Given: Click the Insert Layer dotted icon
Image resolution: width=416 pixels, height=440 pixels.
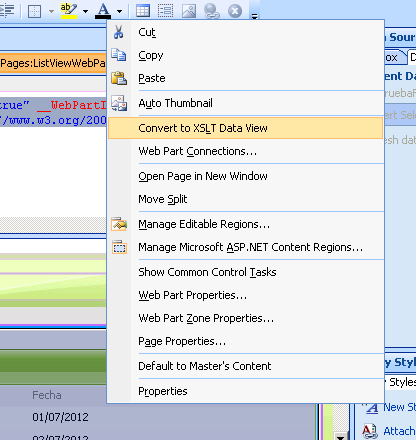Looking at the screenshot, I should click(165, 11).
